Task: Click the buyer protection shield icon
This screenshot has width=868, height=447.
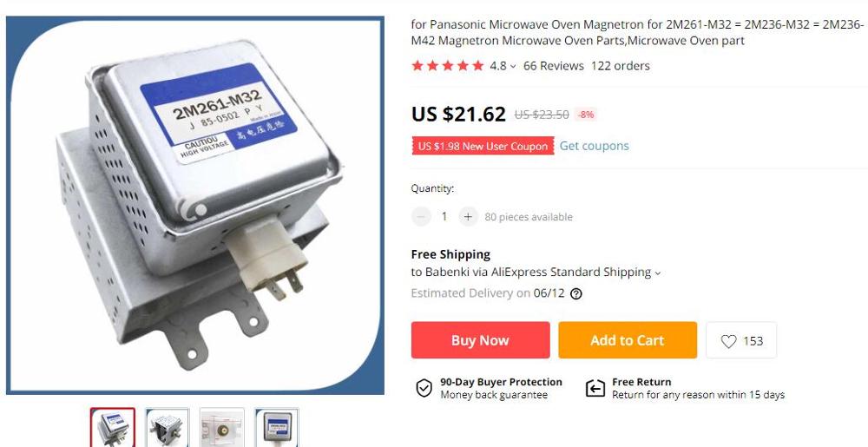Action: (424, 388)
